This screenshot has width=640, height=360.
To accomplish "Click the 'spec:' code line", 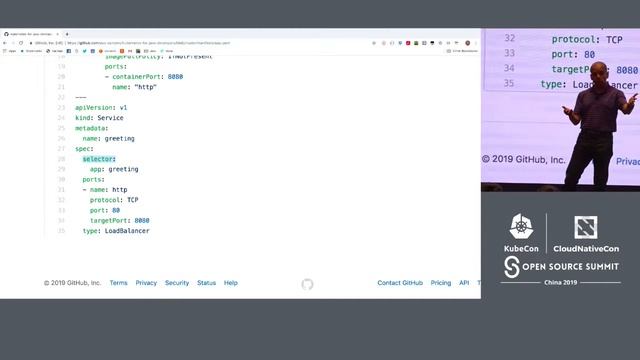I will (x=84, y=149).
